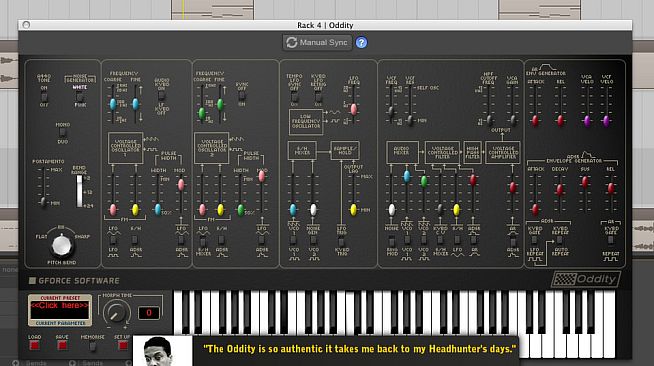The width and height of the screenshot is (654, 366).
Task: Toggle the Noise / Ring Mod switch
Action: pyautogui.click(x=392, y=241)
